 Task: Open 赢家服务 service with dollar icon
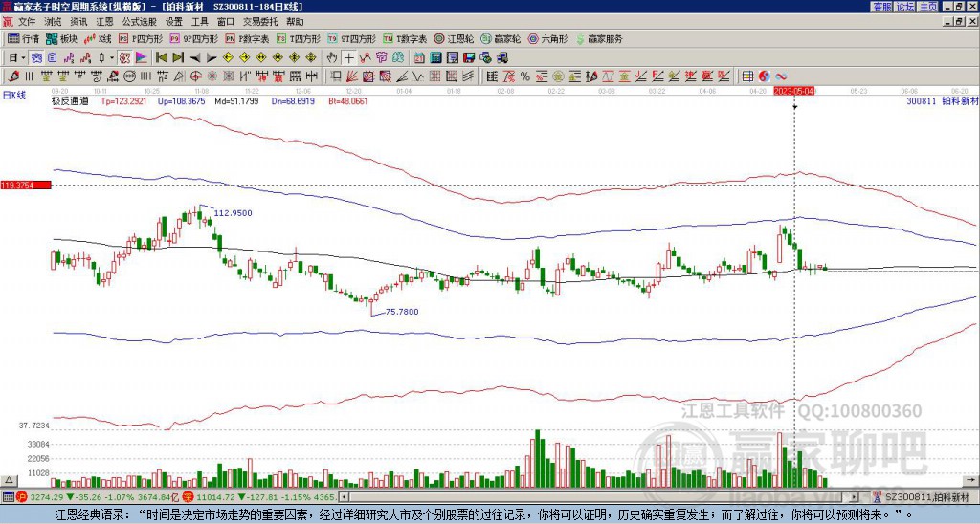(599, 38)
